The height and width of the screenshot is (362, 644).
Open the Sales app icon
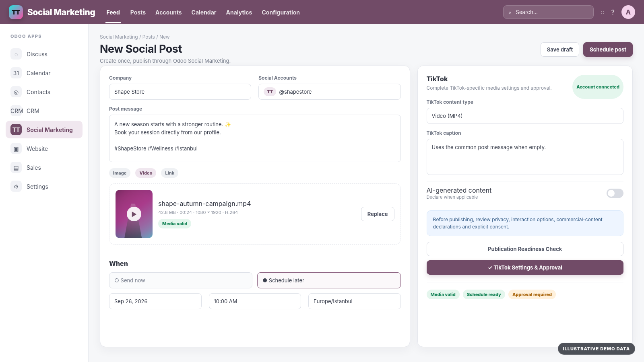click(16, 168)
